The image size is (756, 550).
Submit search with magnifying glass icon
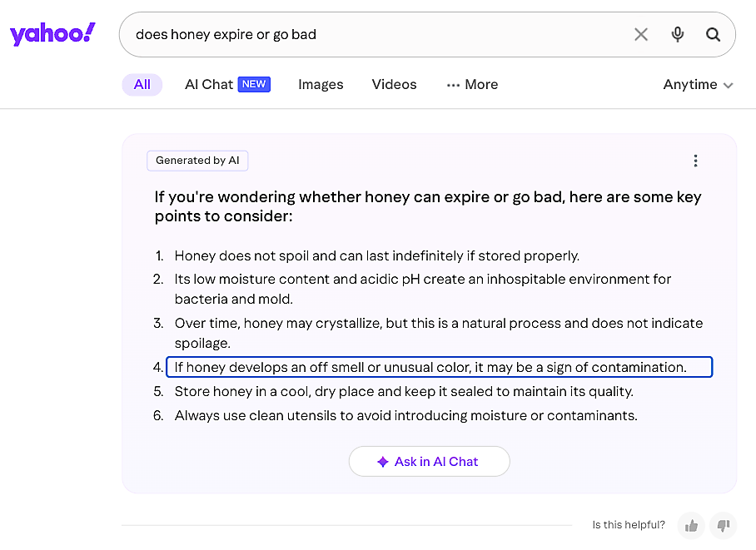pyautogui.click(x=714, y=34)
